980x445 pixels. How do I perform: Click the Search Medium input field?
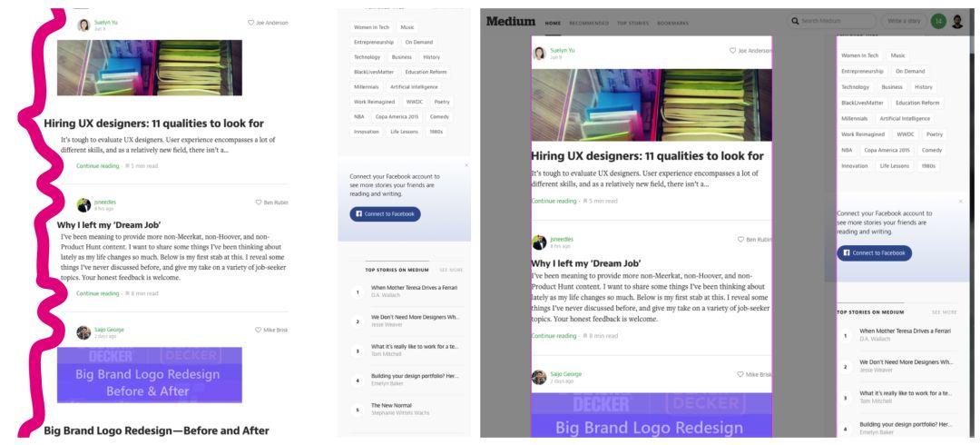pos(831,21)
